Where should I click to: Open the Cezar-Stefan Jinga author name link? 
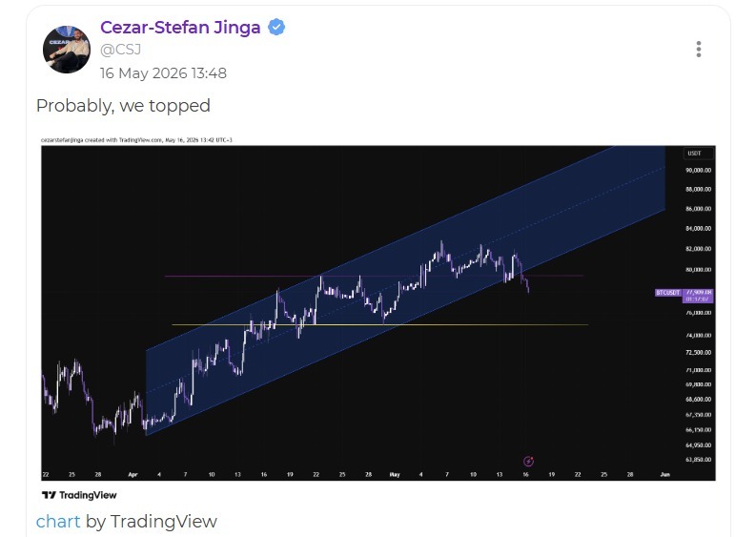point(180,28)
